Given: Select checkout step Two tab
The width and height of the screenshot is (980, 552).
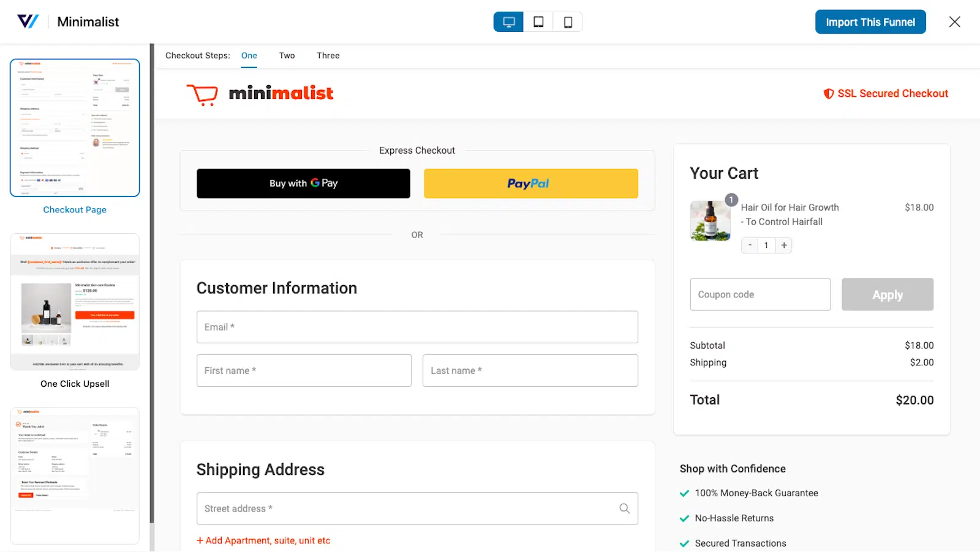Looking at the screenshot, I should pyautogui.click(x=287, y=56).
